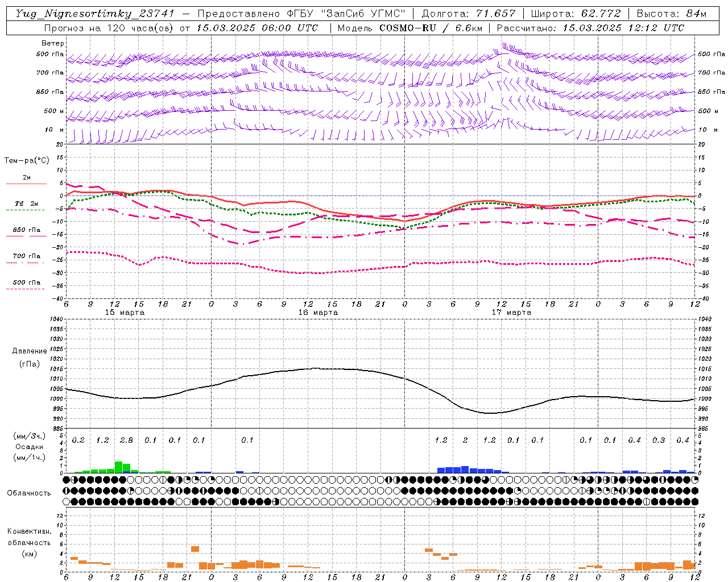Click the "Тем-ра(°C)" panel label
Screen dimensions: 728x582
(27, 161)
